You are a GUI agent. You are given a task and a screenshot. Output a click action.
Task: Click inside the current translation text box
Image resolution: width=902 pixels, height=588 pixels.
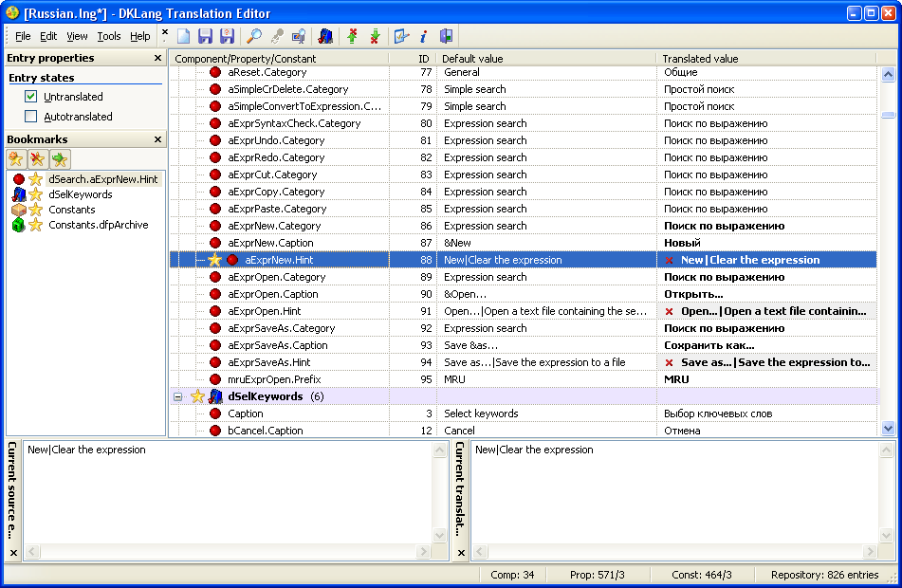tap(674, 493)
